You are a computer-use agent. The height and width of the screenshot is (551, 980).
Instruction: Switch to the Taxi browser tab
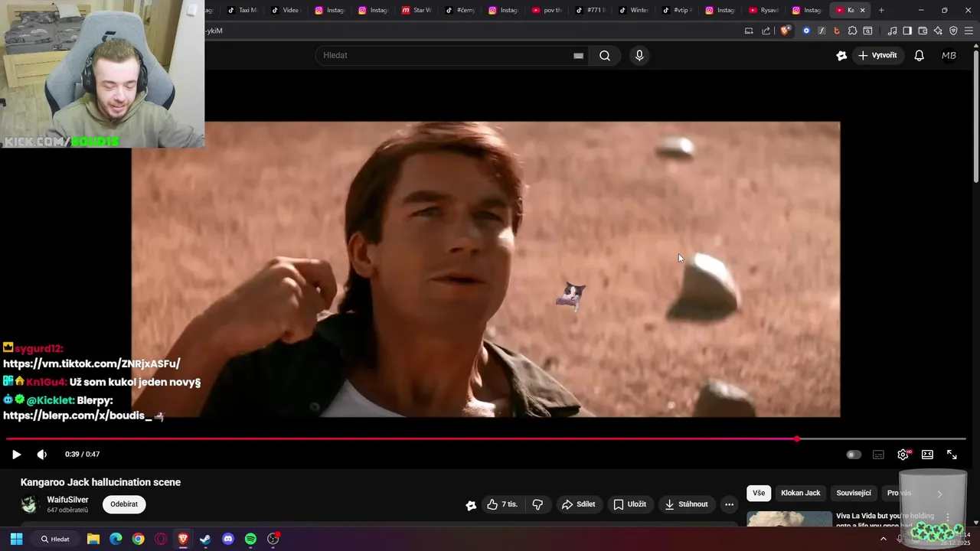(243, 10)
